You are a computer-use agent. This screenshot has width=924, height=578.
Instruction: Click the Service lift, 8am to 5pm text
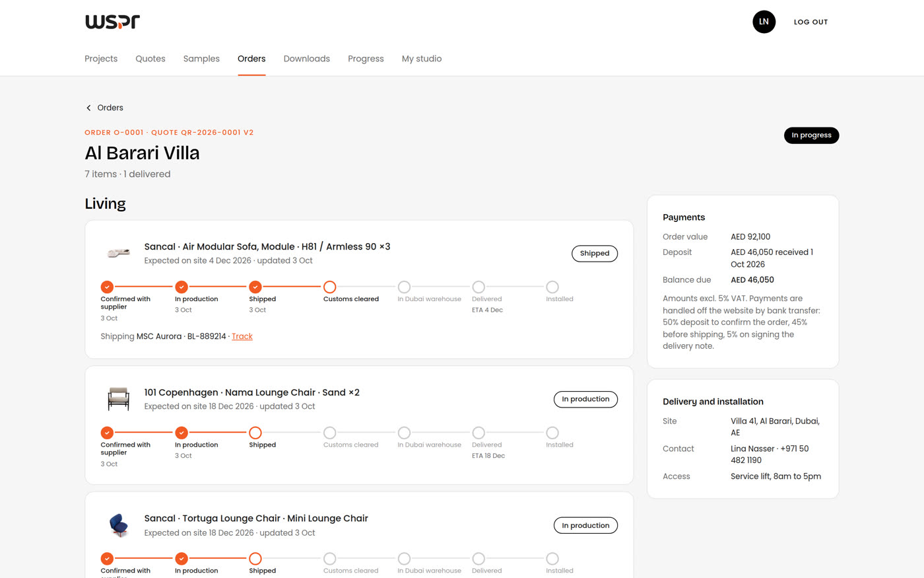coord(776,476)
